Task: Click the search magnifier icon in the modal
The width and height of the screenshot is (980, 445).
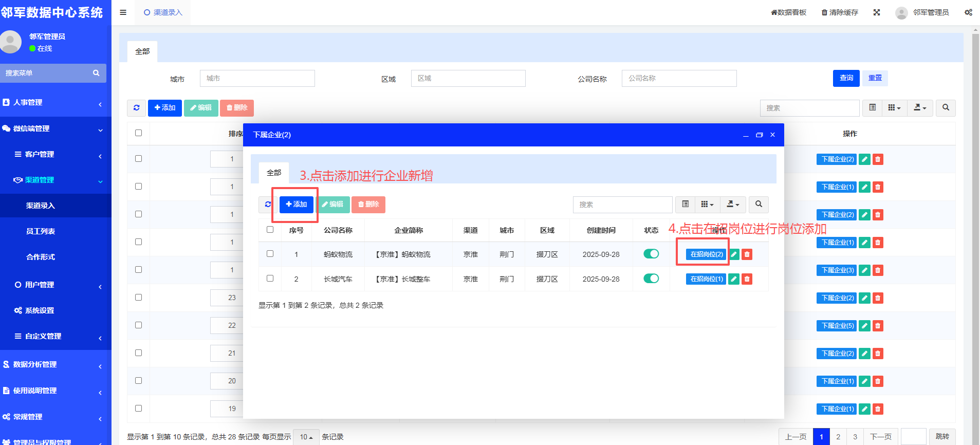Action: tap(759, 205)
